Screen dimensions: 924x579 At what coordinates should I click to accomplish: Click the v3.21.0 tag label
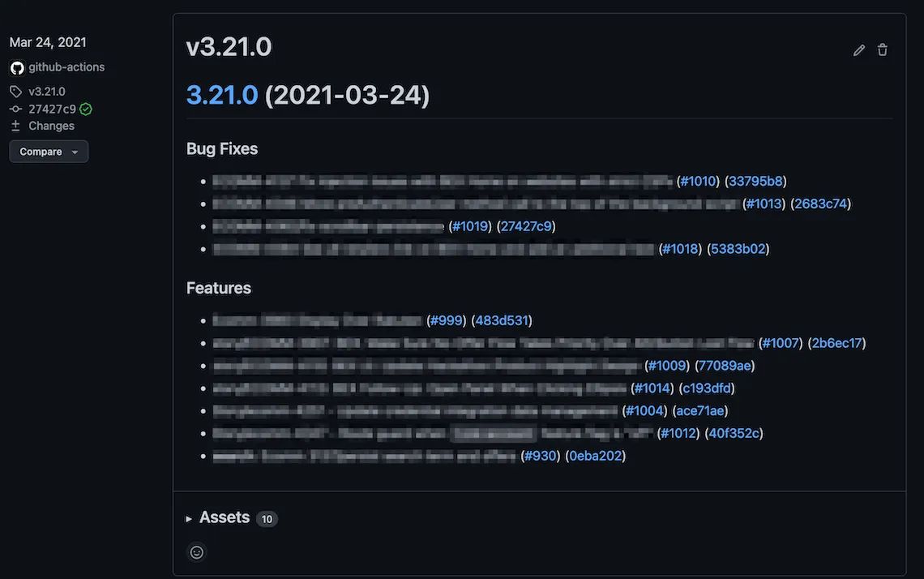tap(45, 91)
